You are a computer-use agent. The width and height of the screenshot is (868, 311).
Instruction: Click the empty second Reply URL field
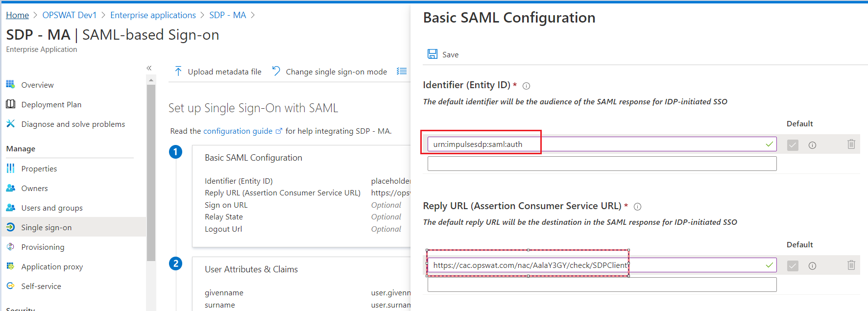[x=602, y=285]
